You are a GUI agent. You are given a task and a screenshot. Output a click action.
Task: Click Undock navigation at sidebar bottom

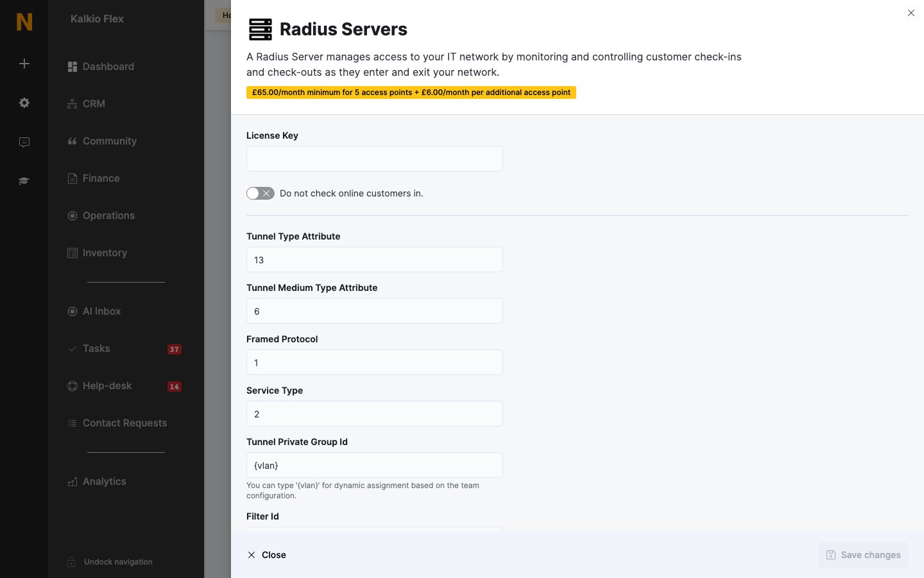click(110, 562)
